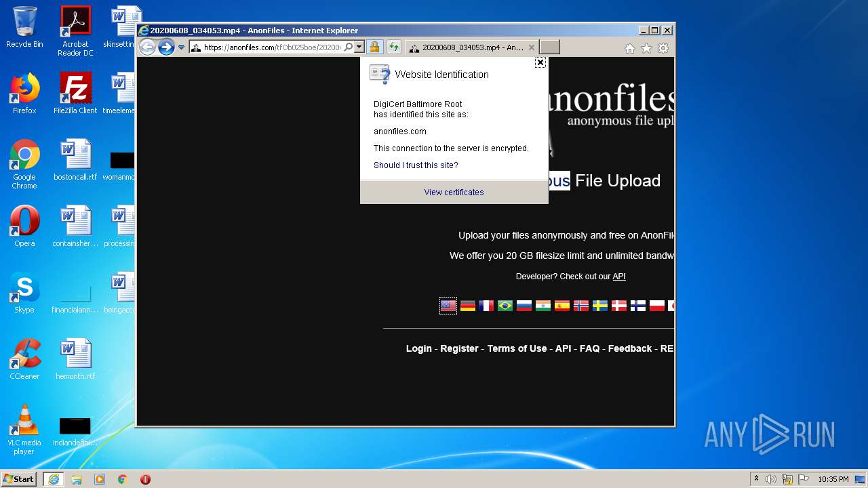Screen dimensions: 868x488
Task: Click the Opera taskbar icon
Action: [145, 479]
